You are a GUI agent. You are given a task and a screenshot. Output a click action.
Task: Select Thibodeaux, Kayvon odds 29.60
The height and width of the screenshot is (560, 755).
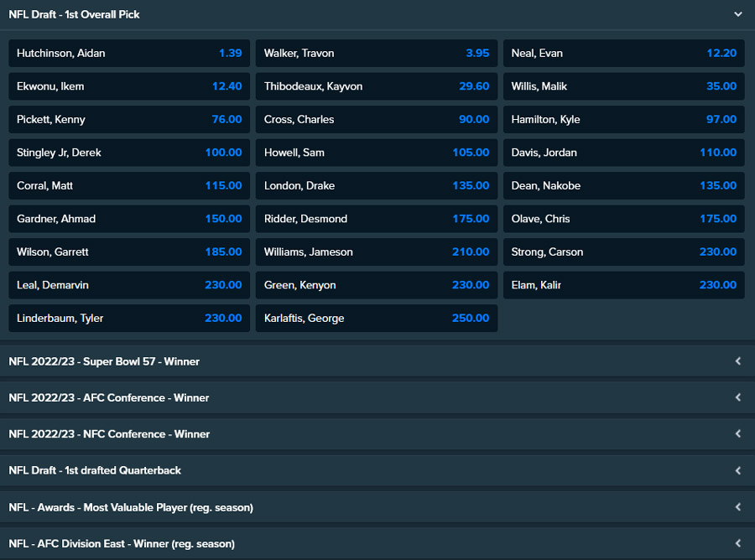point(377,86)
